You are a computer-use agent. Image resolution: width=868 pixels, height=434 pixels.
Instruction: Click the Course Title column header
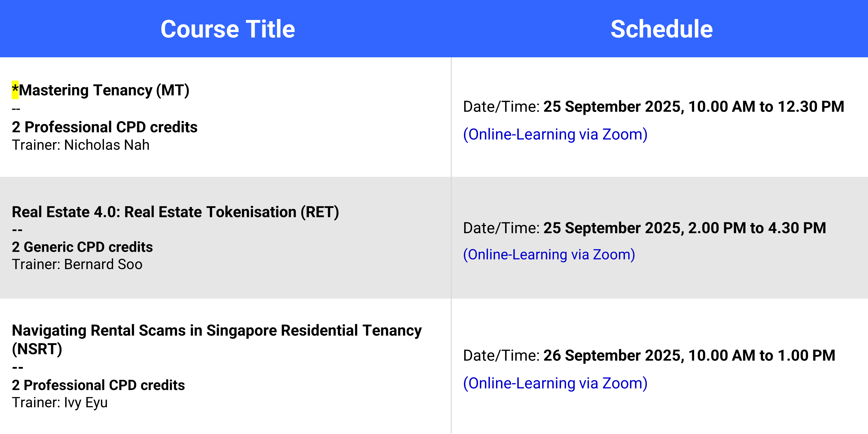pos(228,29)
